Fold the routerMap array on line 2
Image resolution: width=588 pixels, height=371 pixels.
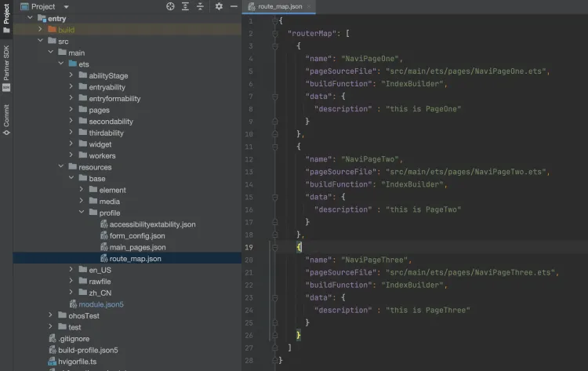click(275, 34)
